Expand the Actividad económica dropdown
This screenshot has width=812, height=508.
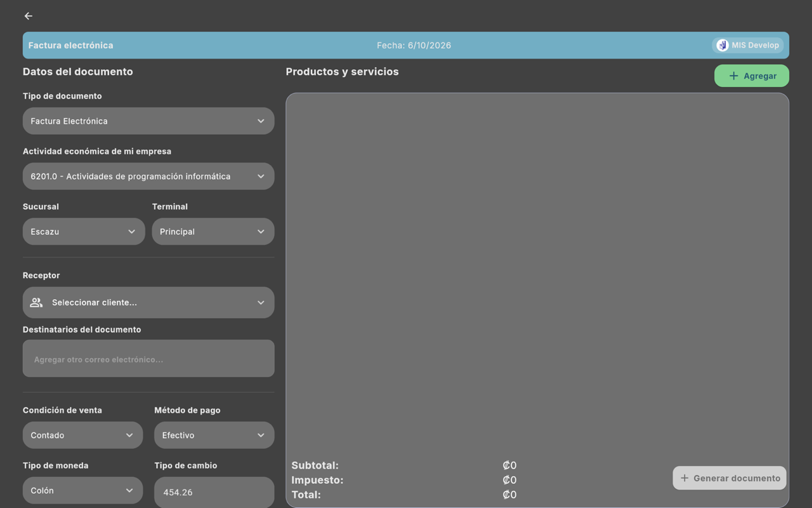(148, 176)
